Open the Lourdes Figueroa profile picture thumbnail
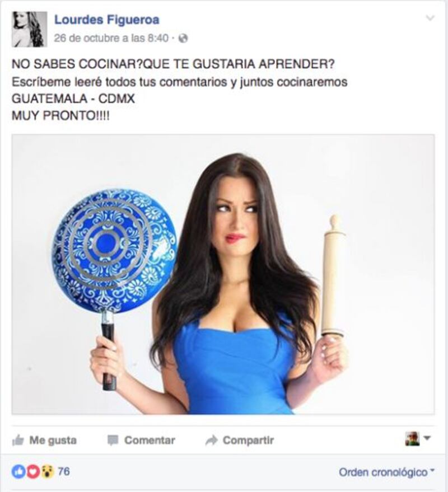This screenshot has height=492, width=448. 30,29
